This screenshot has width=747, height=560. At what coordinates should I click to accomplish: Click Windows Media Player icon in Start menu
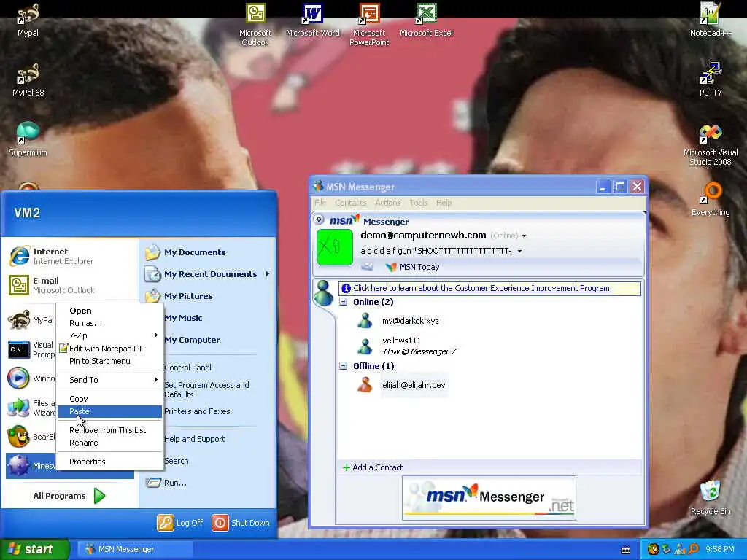coord(18,378)
